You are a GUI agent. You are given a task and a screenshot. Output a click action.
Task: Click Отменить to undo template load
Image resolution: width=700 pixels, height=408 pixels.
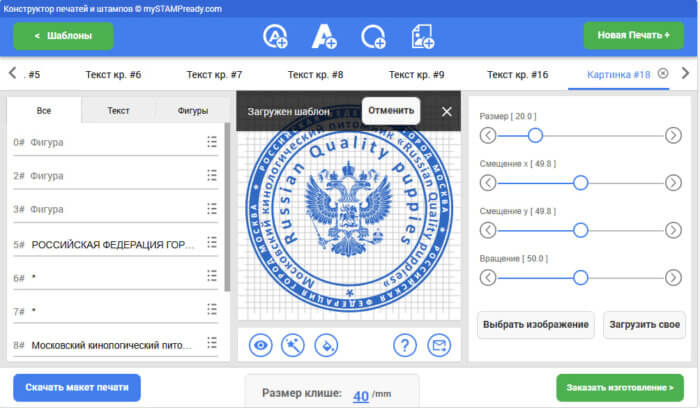(391, 110)
